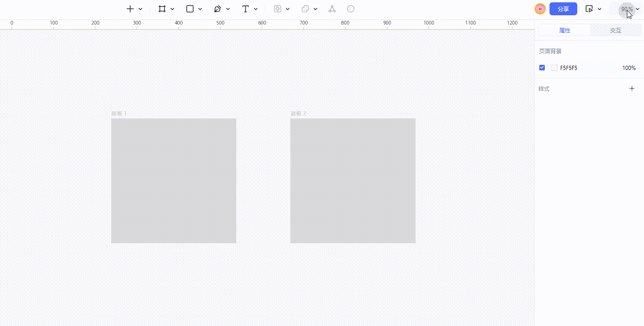
Task: Click the blue 分享 button
Action: 563,9
